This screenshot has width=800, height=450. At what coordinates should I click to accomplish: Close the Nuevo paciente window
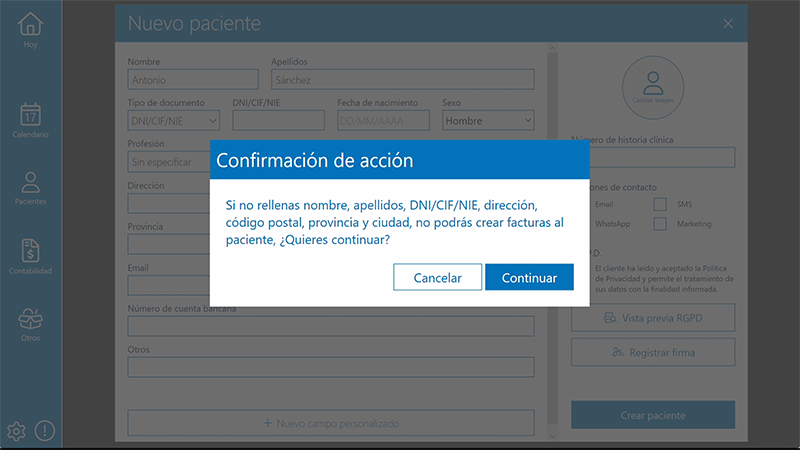(728, 23)
